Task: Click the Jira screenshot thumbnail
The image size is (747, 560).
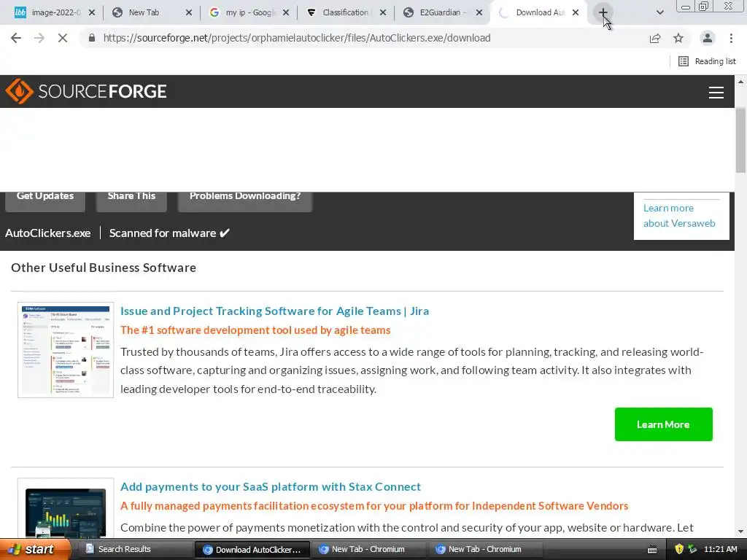Action: click(66, 349)
